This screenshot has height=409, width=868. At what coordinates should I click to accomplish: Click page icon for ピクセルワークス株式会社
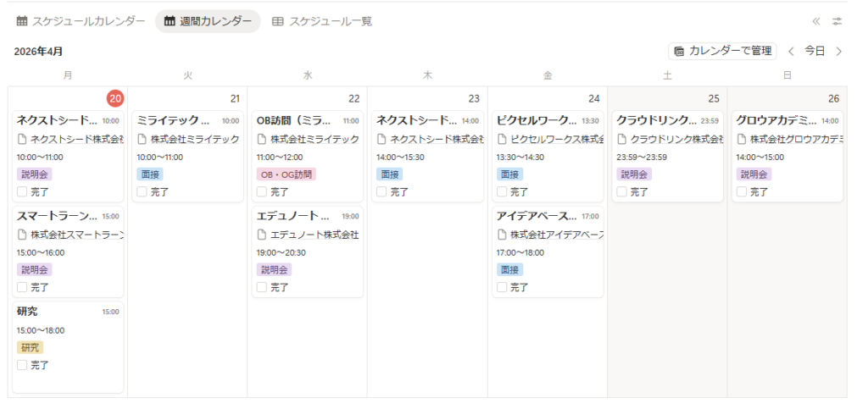[x=502, y=139]
